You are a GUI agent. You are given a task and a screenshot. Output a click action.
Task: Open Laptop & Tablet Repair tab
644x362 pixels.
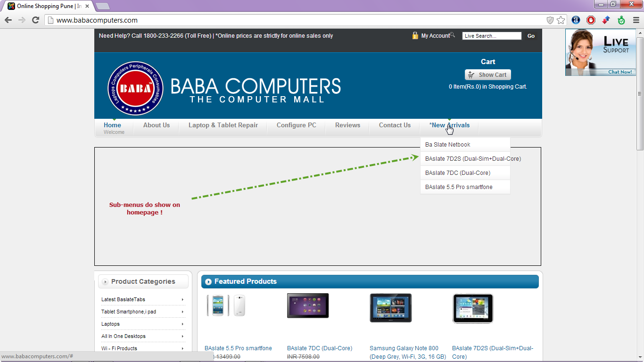tap(223, 125)
